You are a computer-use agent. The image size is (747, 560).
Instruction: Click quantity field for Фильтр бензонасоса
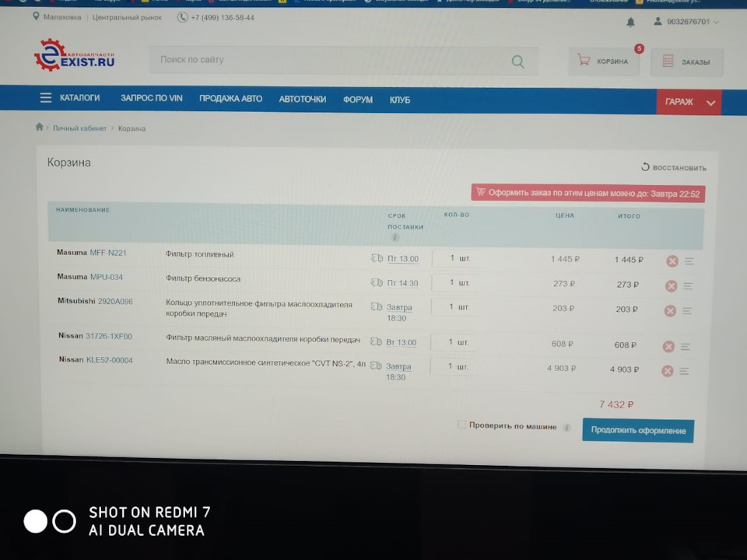click(x=454, y=282)
